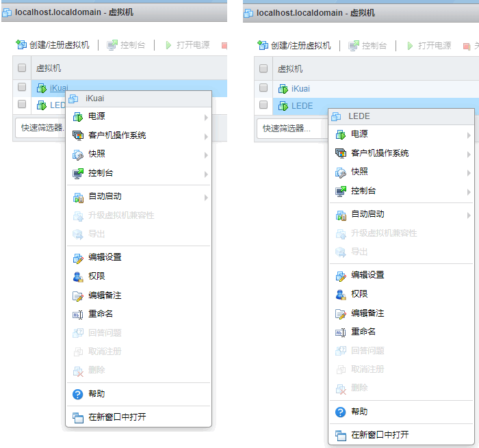Click the power icon in iKuai context menu

77,117
